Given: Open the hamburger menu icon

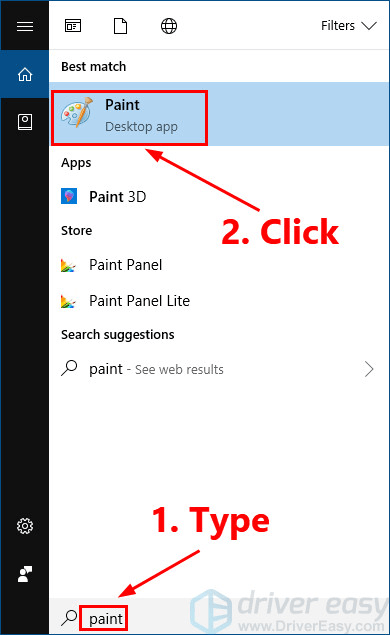Looking at the screenshot, I should [x=25, y=26].
